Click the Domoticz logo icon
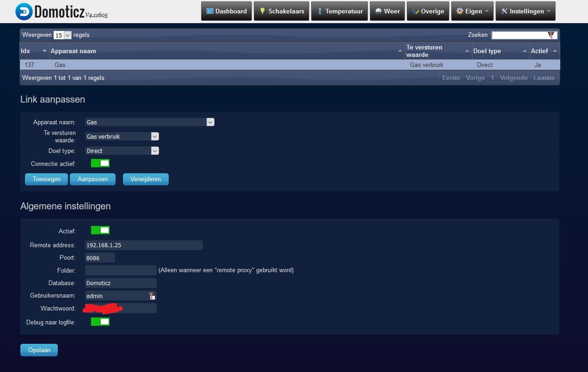Screen dimensions: 588x372 point(24,12)
